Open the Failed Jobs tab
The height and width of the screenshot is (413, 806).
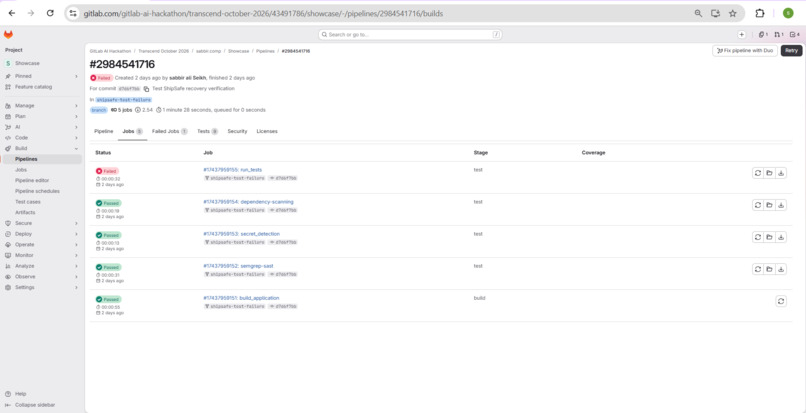(170, 132)
